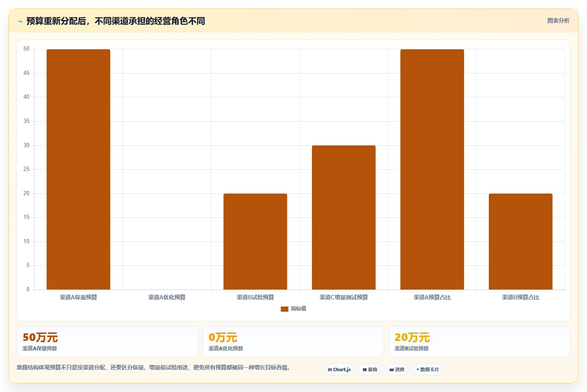This screenshot has height=392, width=587.
Task: Click the chart title 预算重新分配后 heading
Action: click(116, 21)
